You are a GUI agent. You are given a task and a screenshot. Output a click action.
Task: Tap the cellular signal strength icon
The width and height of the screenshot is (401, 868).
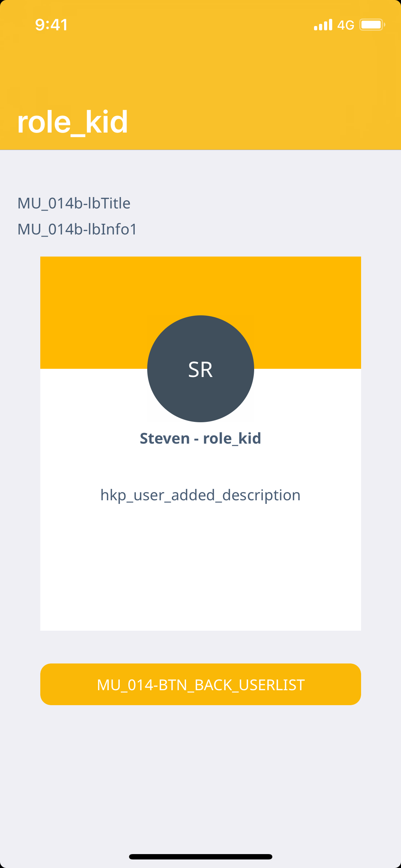coord(323,25)
